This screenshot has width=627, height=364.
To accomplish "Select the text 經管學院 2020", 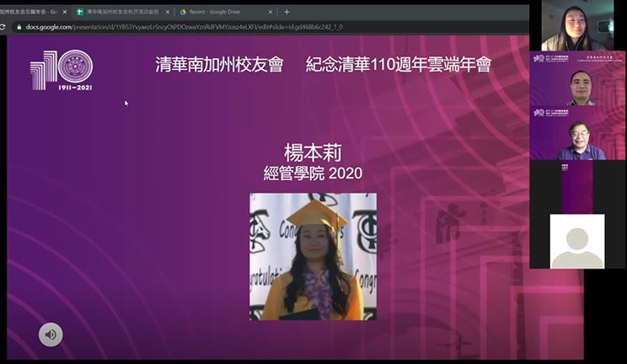I will tap(313, 174).
